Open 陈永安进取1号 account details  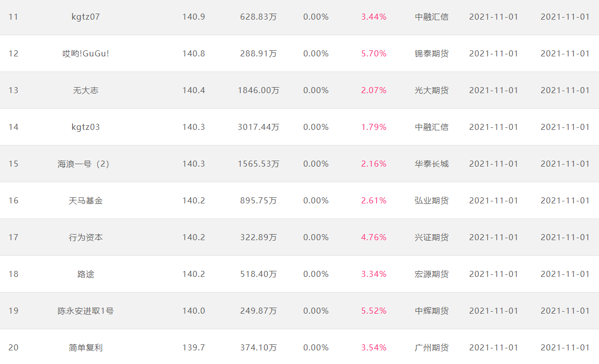pos(86,311)
